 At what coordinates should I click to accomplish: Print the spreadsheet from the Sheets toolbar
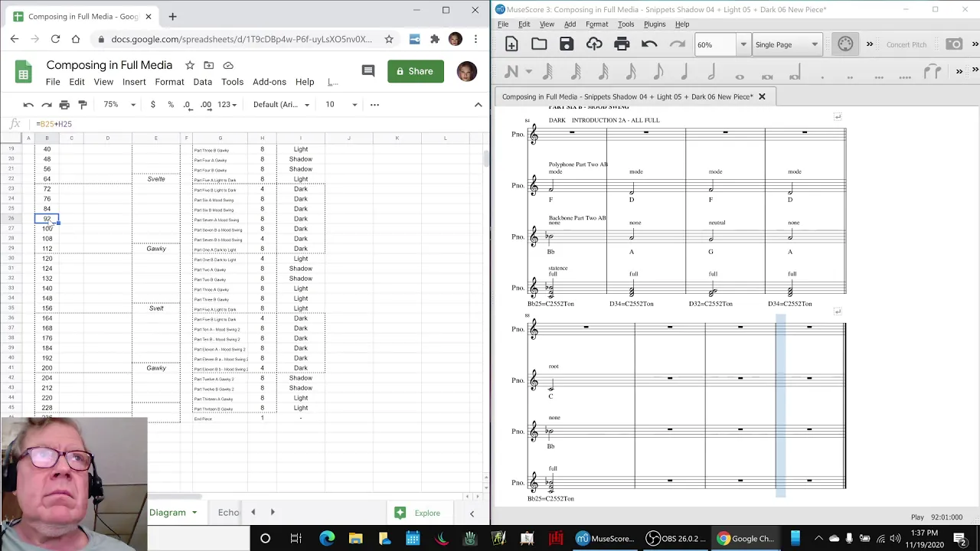point(64,104)
